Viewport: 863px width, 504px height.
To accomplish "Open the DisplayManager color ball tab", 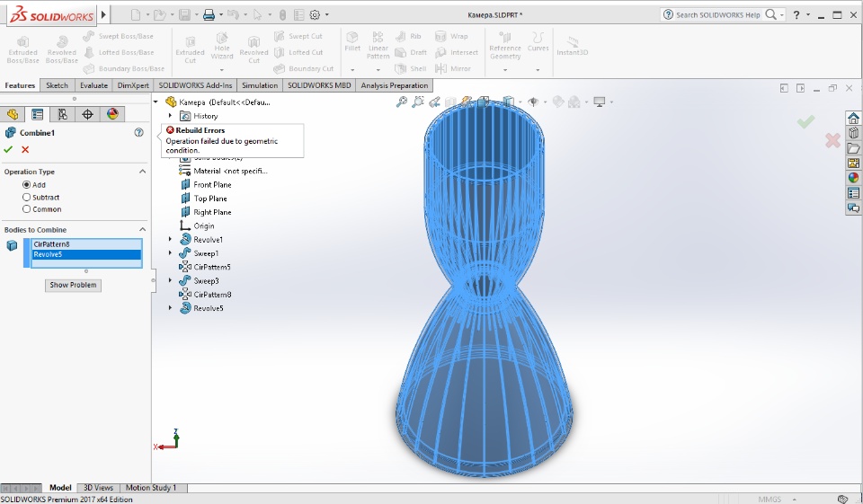I will pos(112,114).
